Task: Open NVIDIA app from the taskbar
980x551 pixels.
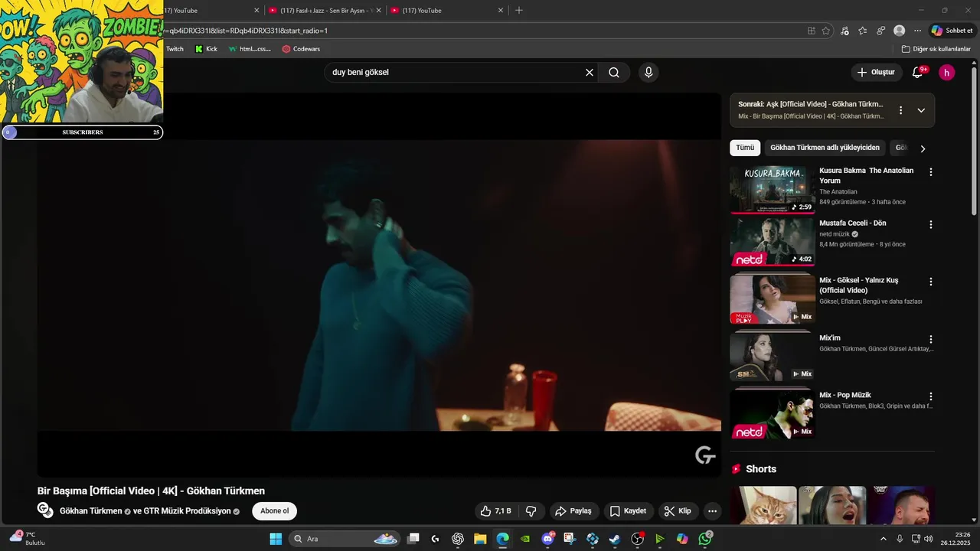Action: coord(525,539)
